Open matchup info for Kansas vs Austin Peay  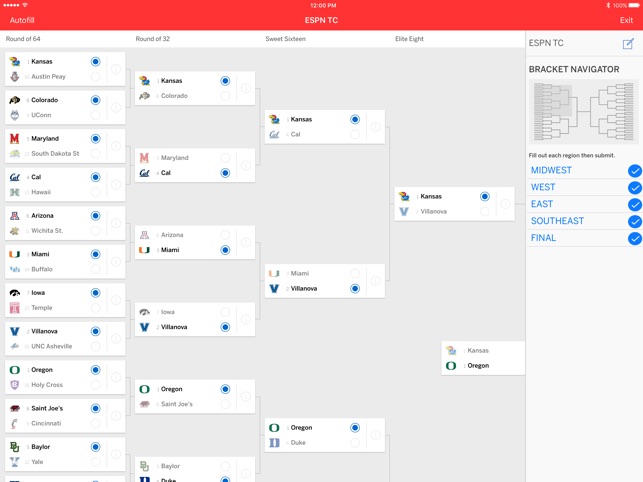[116, 69]
